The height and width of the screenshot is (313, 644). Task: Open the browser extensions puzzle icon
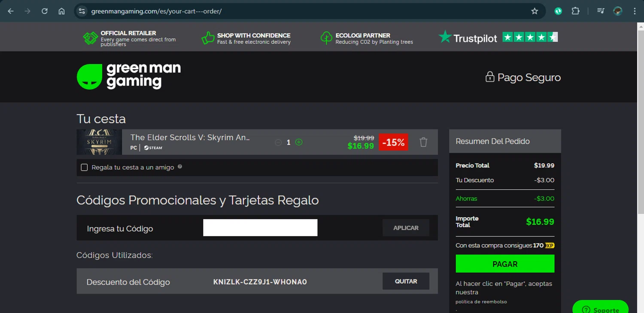575,11
